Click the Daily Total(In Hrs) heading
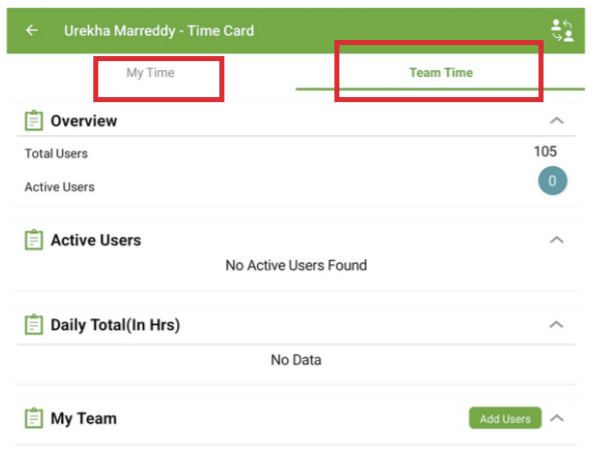Screen dimensions: 598x469 115,325
